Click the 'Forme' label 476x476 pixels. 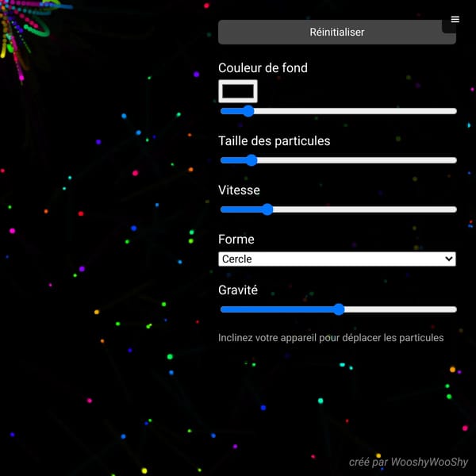236,240
